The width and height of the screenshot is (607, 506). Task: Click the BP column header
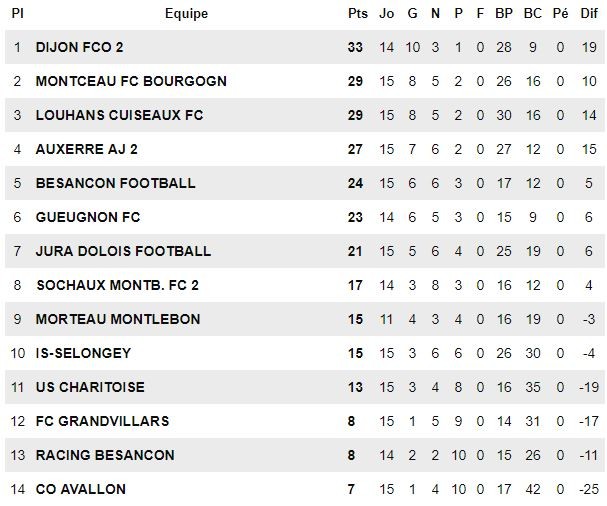coord(504,14)
